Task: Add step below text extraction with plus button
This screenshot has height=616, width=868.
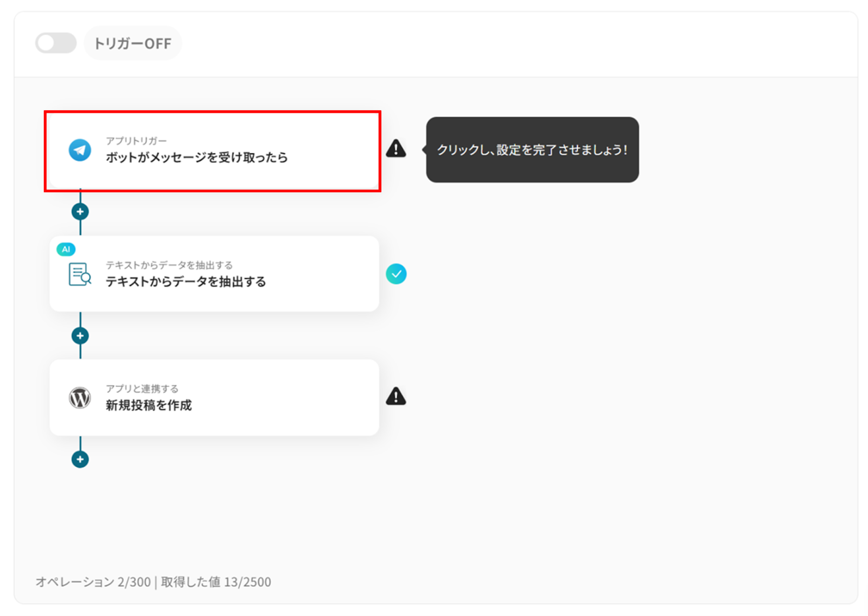Action: [x=80, y=336]
